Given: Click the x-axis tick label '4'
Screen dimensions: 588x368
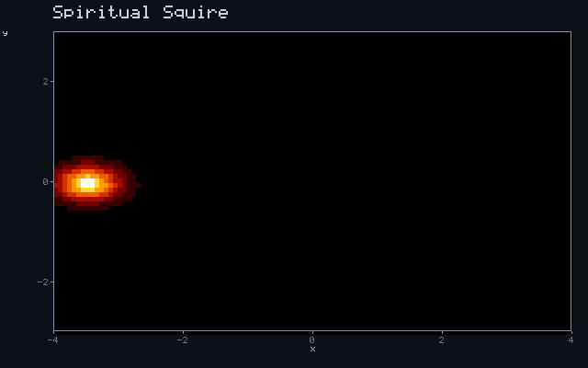Looking at the screenshot, I should (571, 340).
